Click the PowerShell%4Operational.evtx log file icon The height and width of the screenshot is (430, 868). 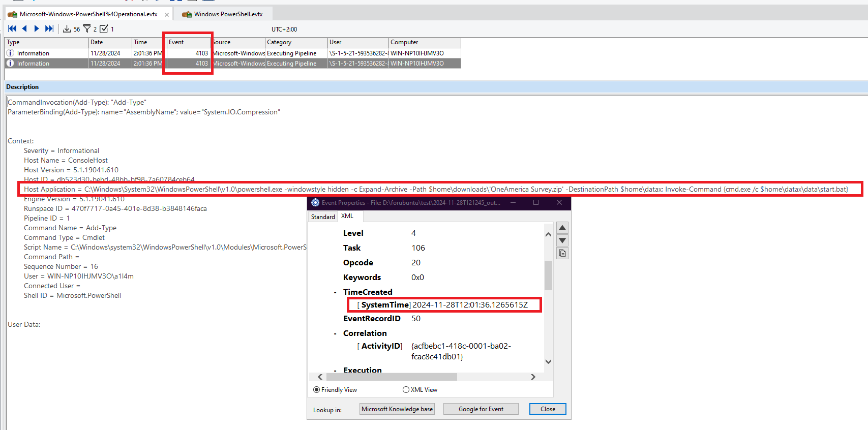click(12, 14)
